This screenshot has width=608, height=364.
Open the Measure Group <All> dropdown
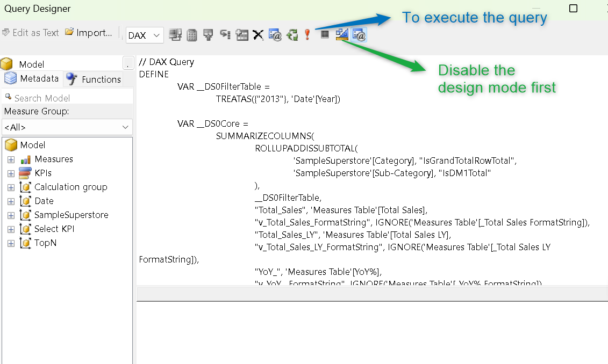67,127
